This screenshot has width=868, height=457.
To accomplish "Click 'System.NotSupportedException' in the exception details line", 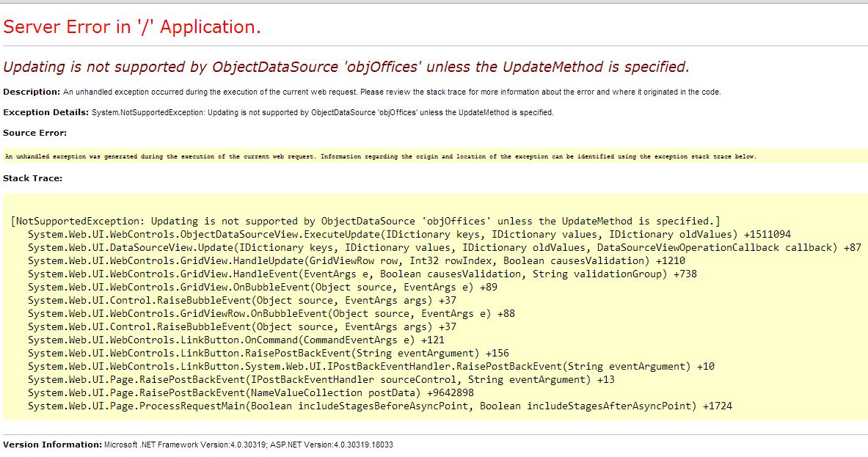I will point(147,112).
